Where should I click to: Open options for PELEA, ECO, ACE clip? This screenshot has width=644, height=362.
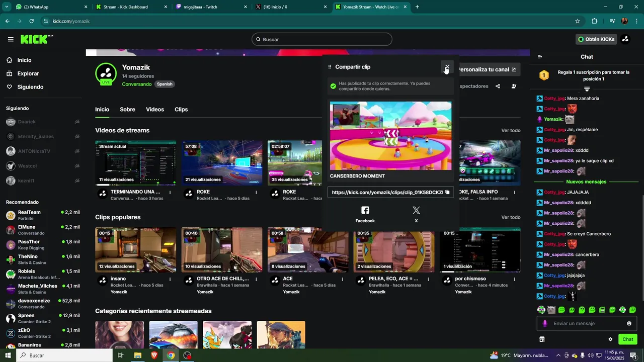[428, 279]
